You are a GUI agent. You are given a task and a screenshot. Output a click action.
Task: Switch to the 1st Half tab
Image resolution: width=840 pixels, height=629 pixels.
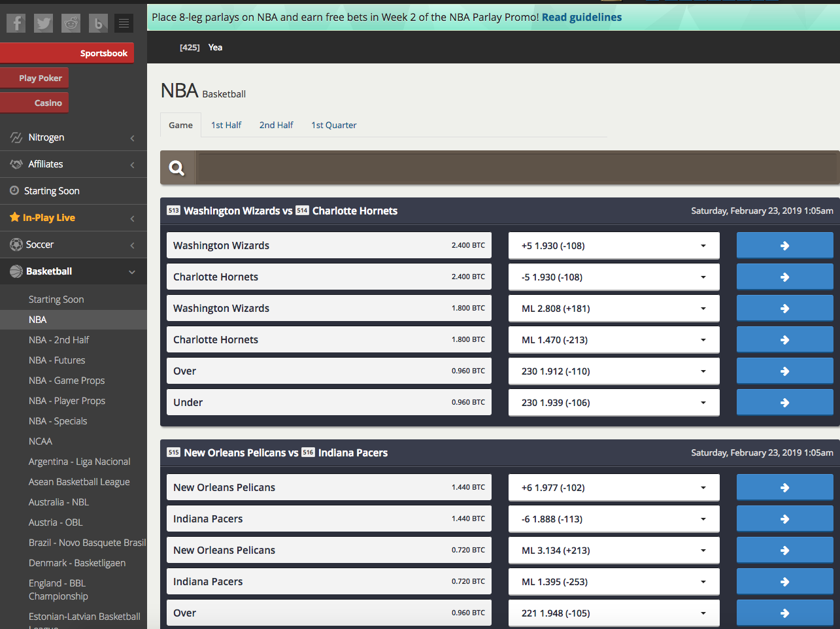coord(226,125)
